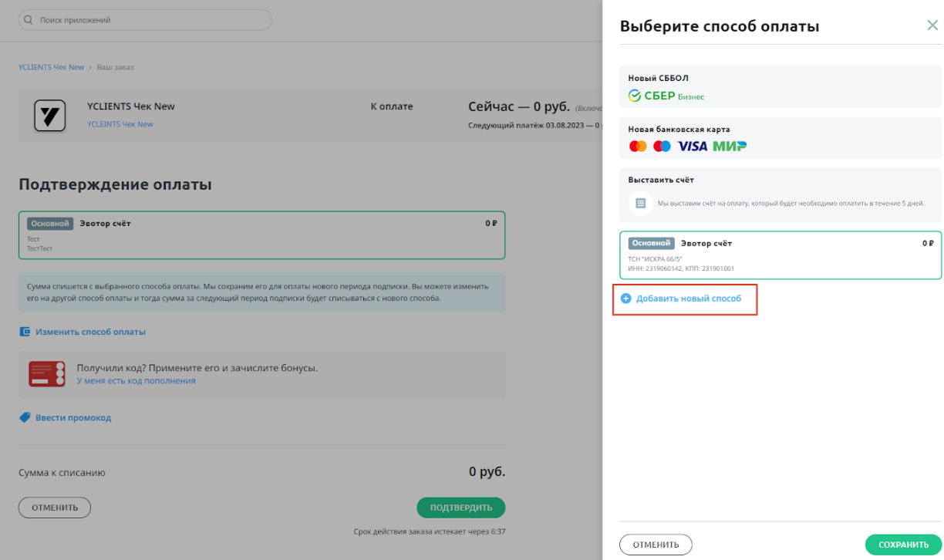Open the У меня есть код пополнения link

137,381
